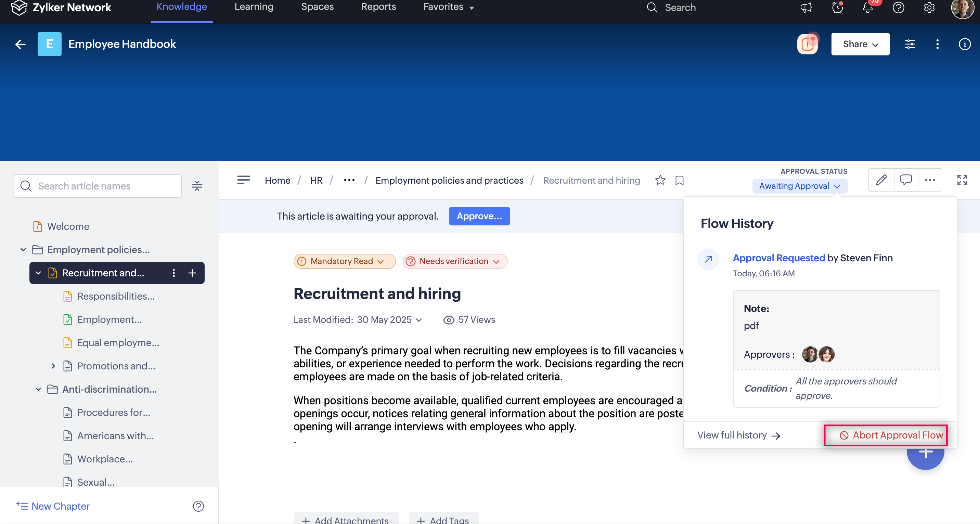The image size is (980, 524).
Task: Open notifications bell icon
Action: [867, 8]
